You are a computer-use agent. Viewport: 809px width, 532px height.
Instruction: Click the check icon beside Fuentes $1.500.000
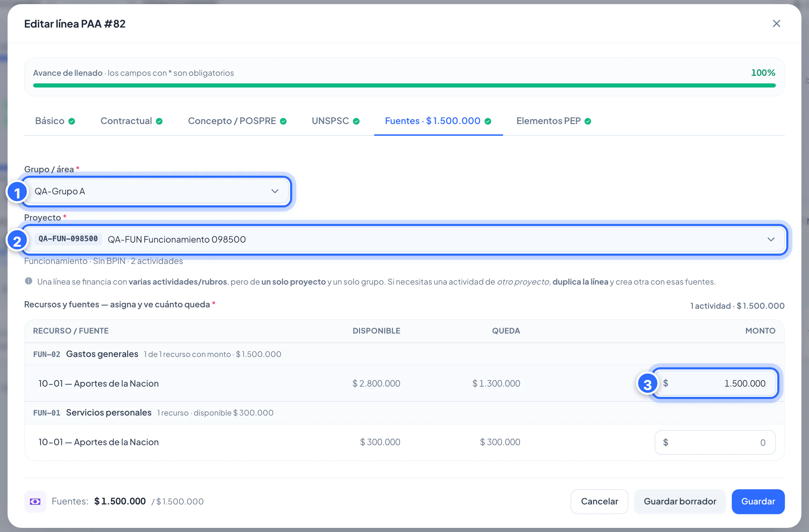[x=488, y=121]
